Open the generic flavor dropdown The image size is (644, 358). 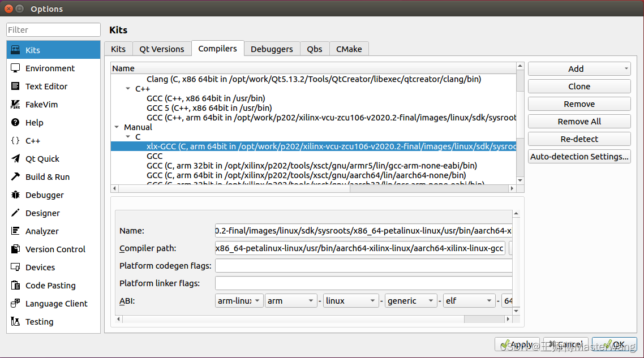point(410,300)
